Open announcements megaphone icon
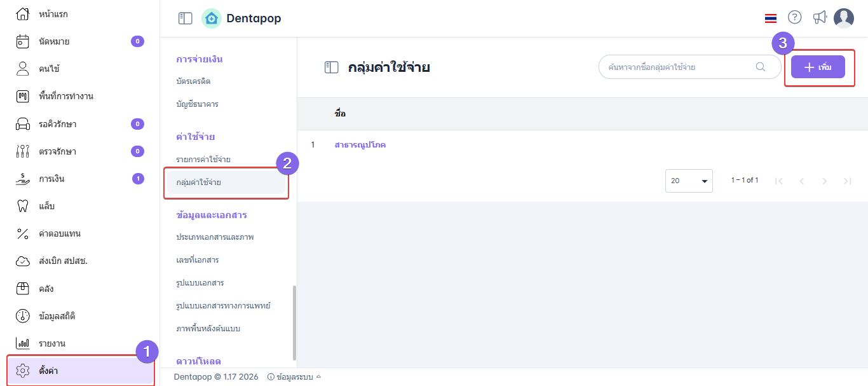 coord(820,17)
